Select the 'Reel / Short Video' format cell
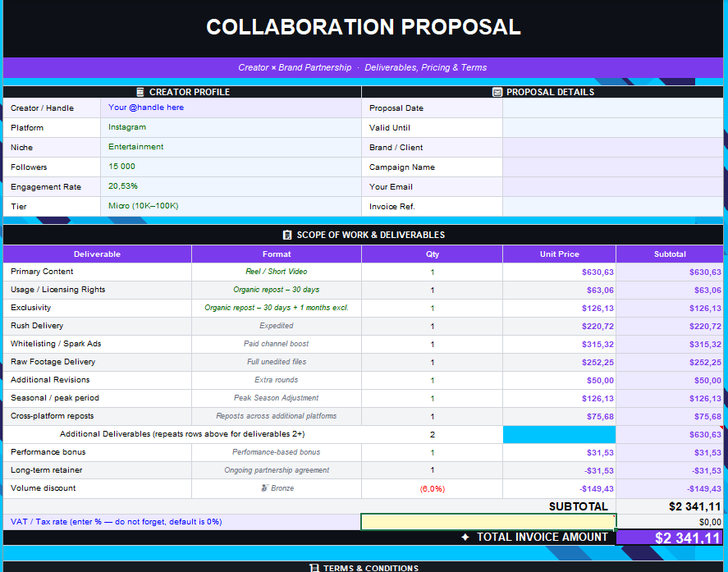Viewport: 728px width, 572px height. coord(277,272)
